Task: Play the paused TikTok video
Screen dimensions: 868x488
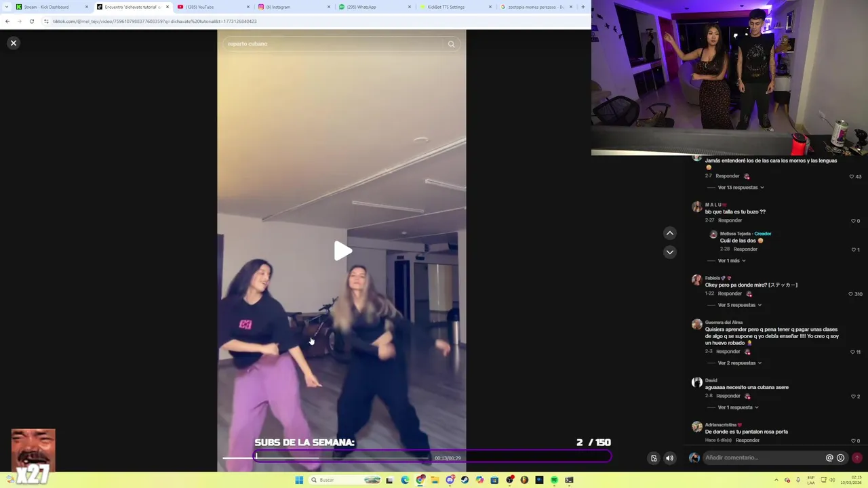Action: 342,251
